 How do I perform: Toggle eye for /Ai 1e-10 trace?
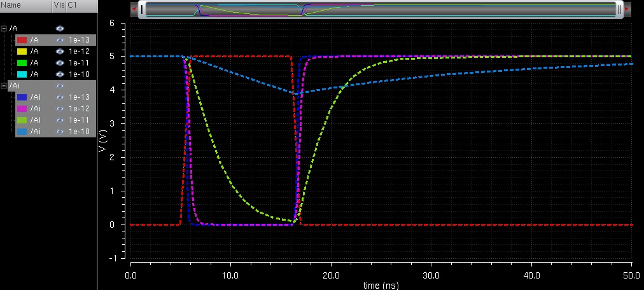click(x=60, y=132)
